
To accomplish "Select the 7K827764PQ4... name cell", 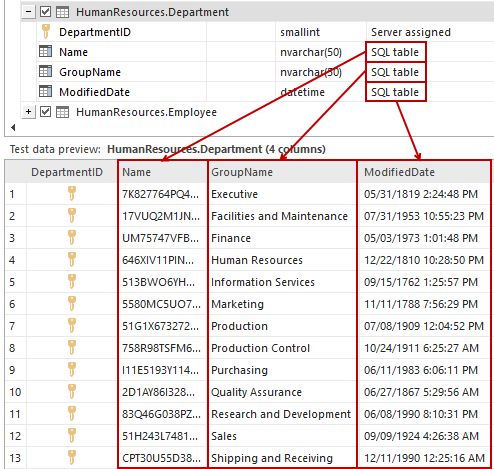I will point(163,194).
